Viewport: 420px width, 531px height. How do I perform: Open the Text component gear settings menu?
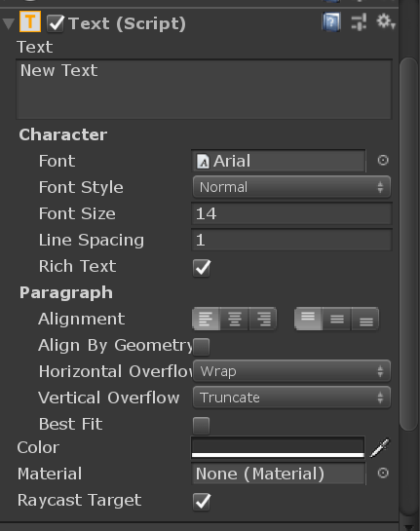coord(386,21)
